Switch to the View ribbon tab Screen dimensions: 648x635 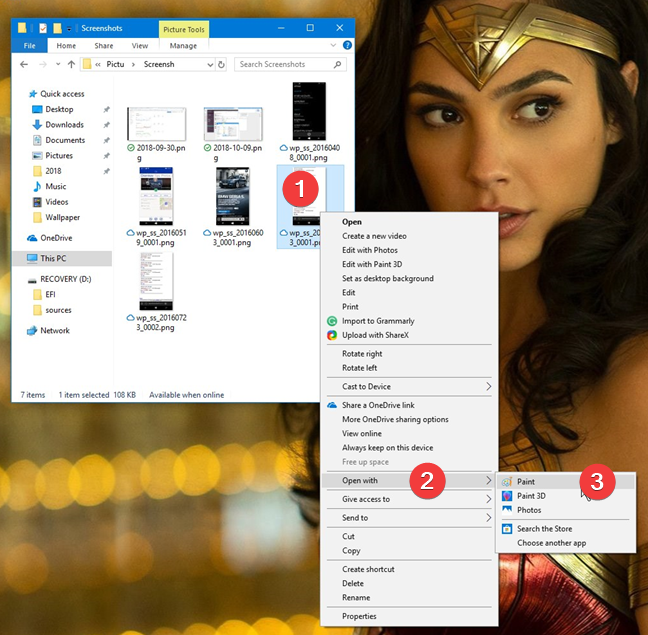pyautogui.click(x=140, y=45)
